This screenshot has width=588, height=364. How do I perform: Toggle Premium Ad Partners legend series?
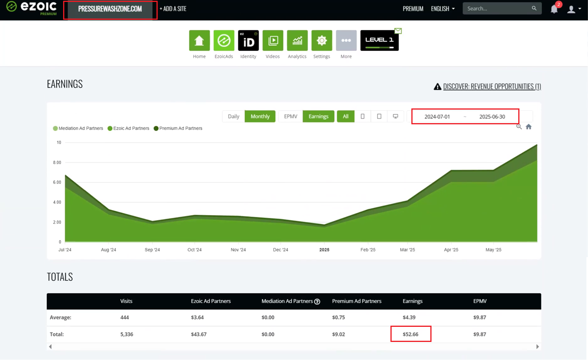coord(178,128)
